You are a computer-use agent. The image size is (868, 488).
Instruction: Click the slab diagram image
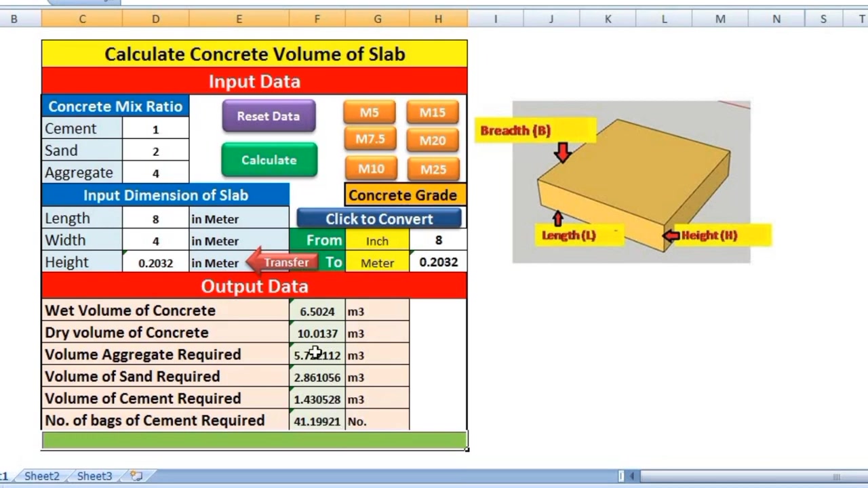631,182
